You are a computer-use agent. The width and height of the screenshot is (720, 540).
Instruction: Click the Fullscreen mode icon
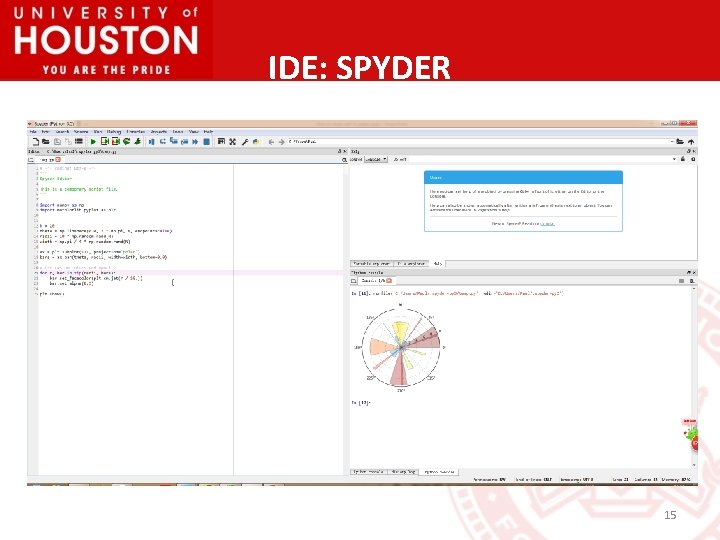232,142
